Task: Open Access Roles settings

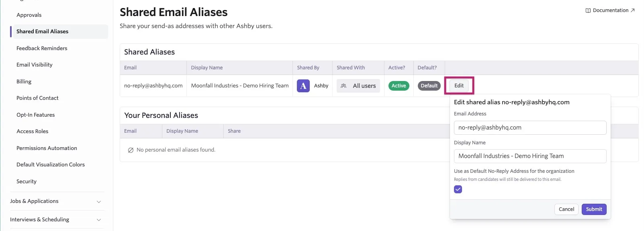Action: pyautogui.click(x=32, y=131)
